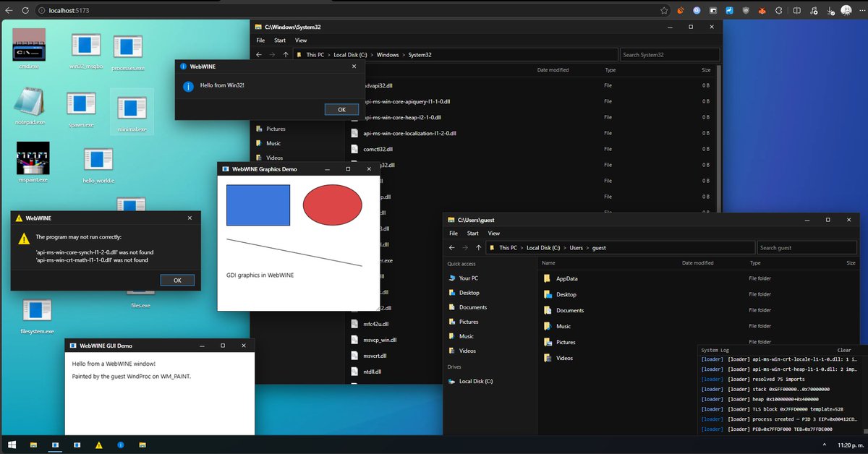Click Users in guest window breadcrumb
868x454 pixels.
[x=576, y=248]
